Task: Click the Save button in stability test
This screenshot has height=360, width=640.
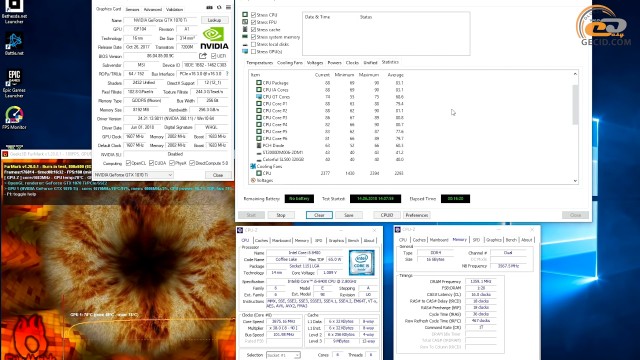Action: coord(349,215)
